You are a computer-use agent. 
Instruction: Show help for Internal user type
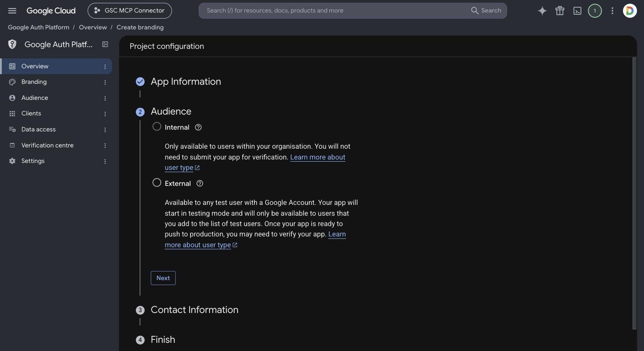(x=198, y=127)
